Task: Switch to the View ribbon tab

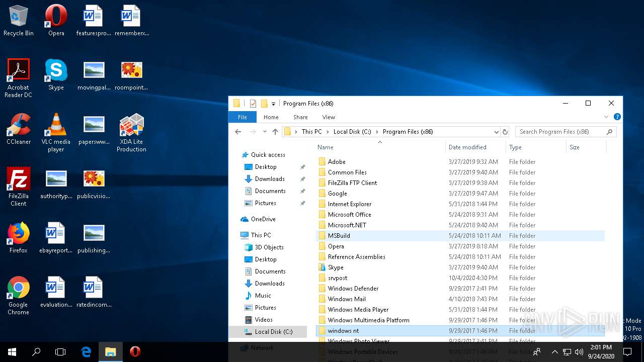Action: point(329,117)
